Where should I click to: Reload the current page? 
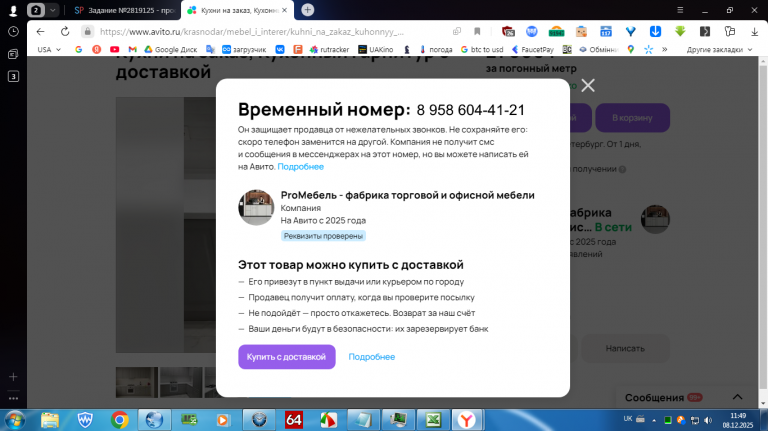tap(65, 32)
